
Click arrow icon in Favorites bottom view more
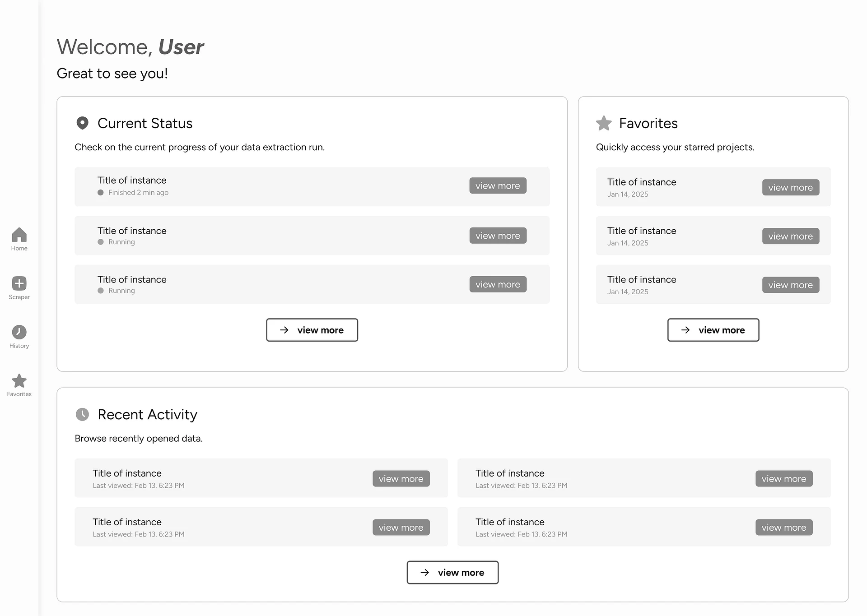click(685, 330)
